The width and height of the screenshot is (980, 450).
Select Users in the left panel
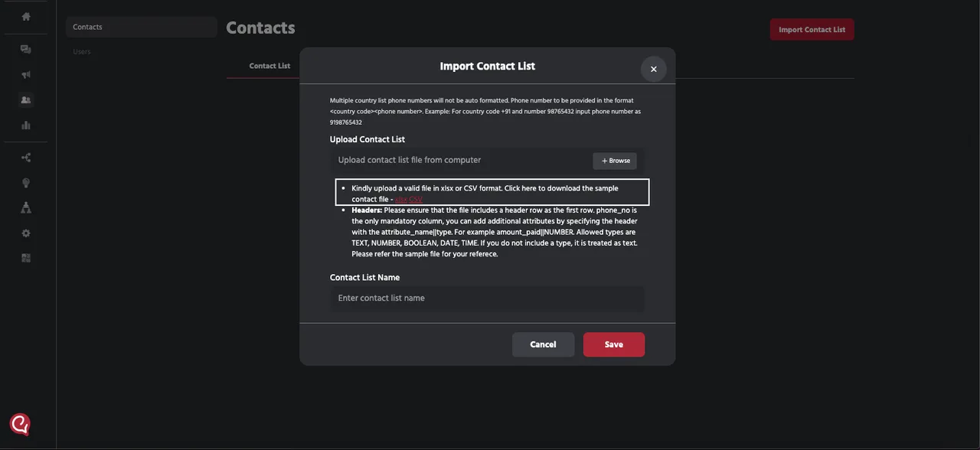(x=82, y=51)
